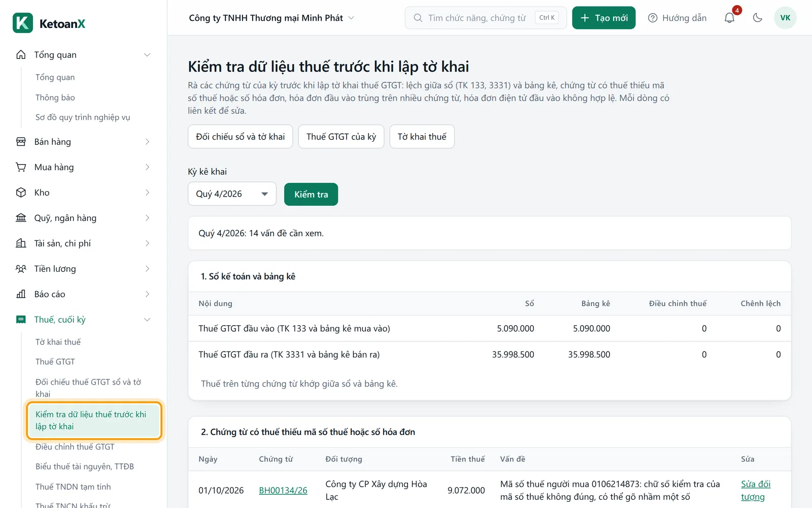The width and height of the screenshot is (812, 508).
Task: Toggle dark mode moon icon
Action: 758,18
